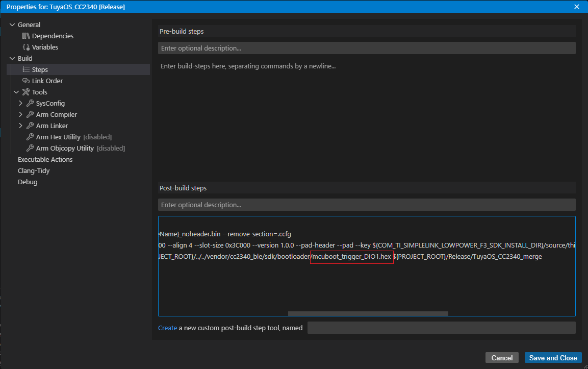This screenshot has width=588, height=369.
Task: Click the [disabled] tag beside Arm Hex Utility
Action: pyautogui.click(x=97, y=137)
